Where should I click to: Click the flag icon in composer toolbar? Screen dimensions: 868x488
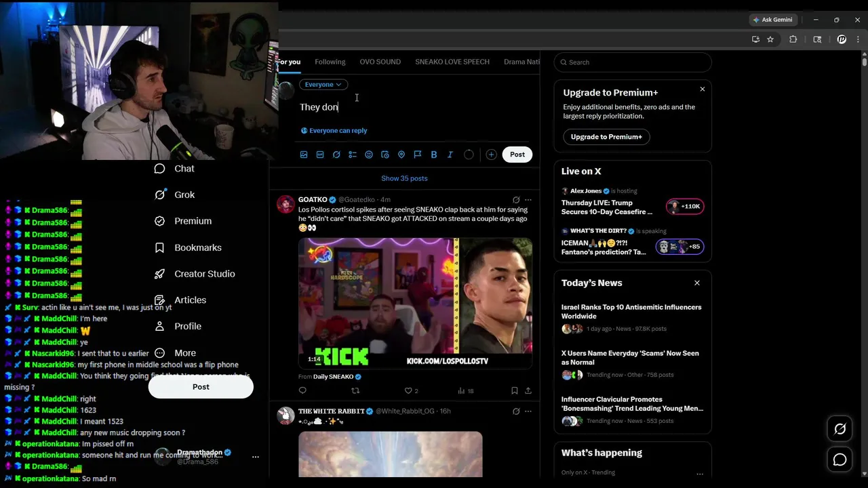418,155
